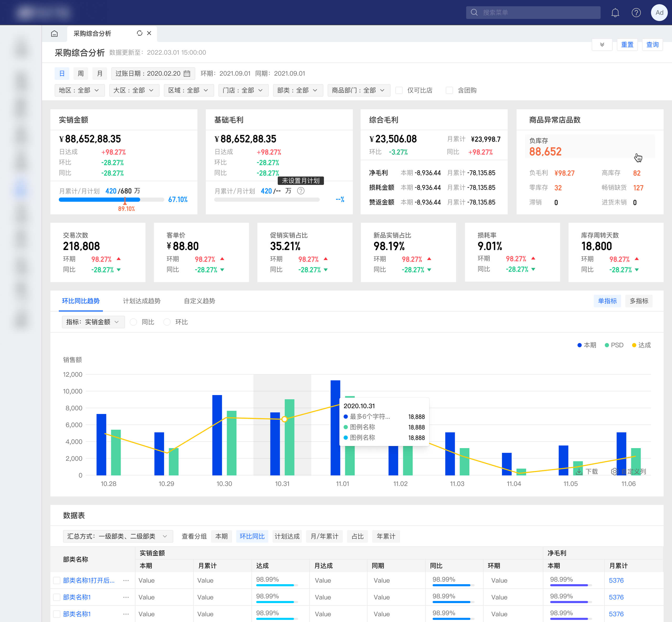Select 占比 group in data table
The image size is (672, 622).
[358, 536]
